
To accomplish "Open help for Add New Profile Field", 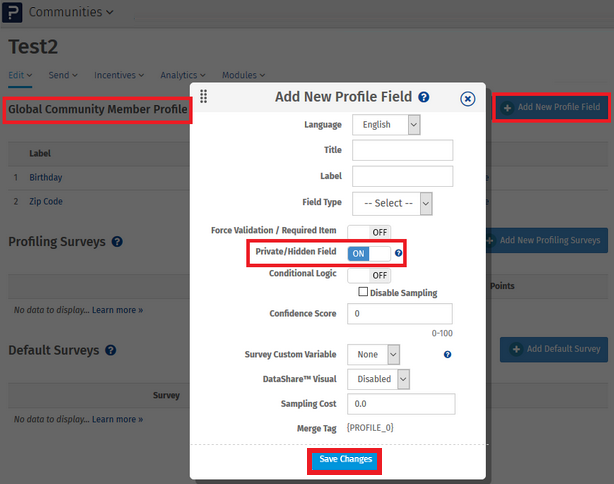I will (x=424, y=97).
